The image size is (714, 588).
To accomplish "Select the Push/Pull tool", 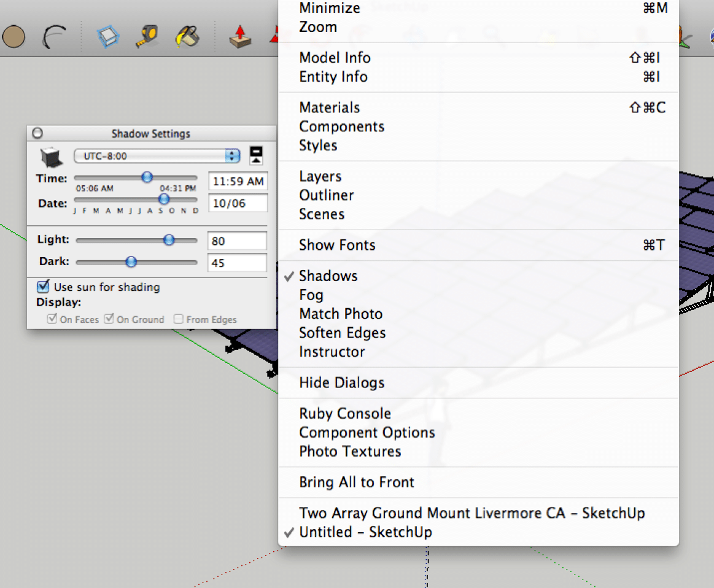I will (239, 36).
